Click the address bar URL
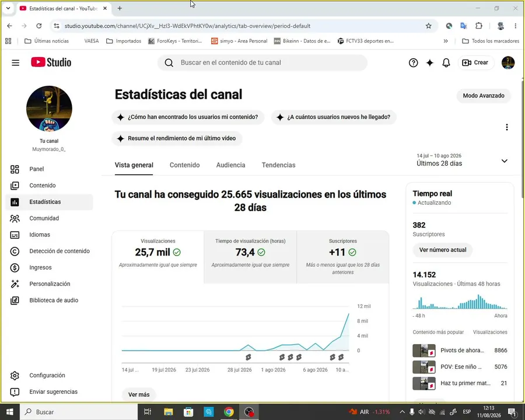This screenshot has height=420, width=525. pos(187,26)
